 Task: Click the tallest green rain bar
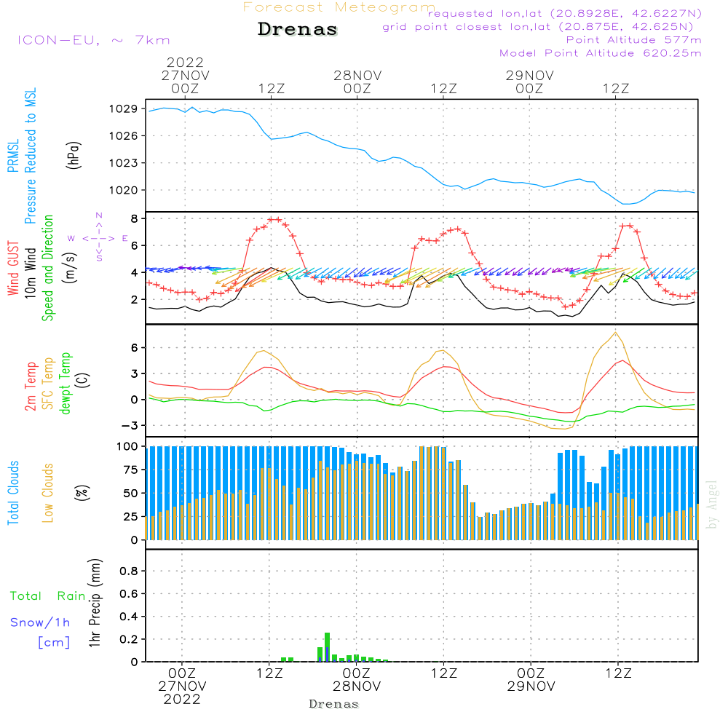(x=328, y=647)
